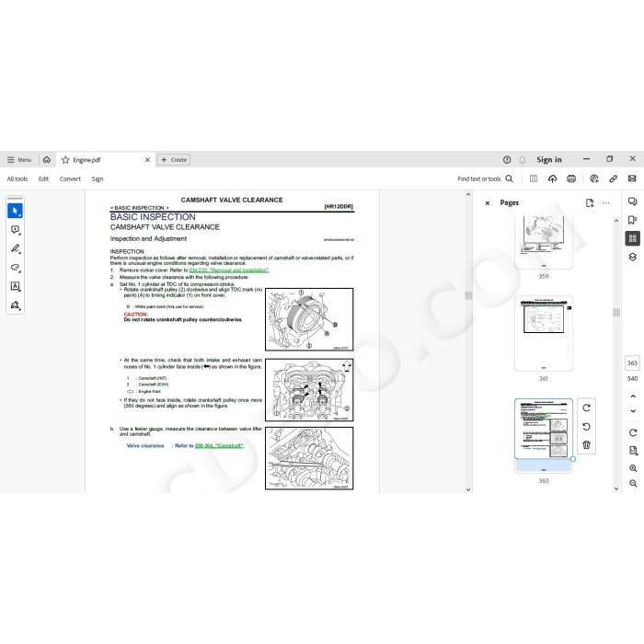Screen dimensions: 644x644
Task: Click the copy link icon
Action: [x=614, y=178]
